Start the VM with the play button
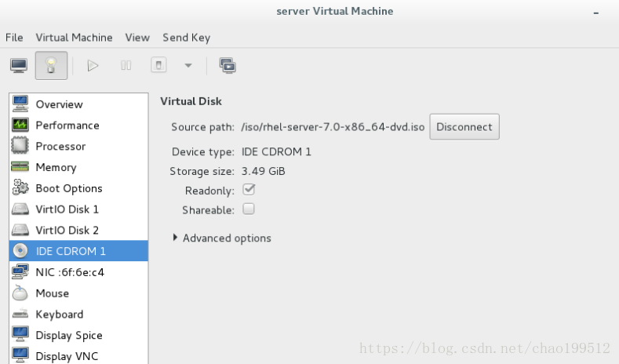The image size is (619, 364). (93, 66)
